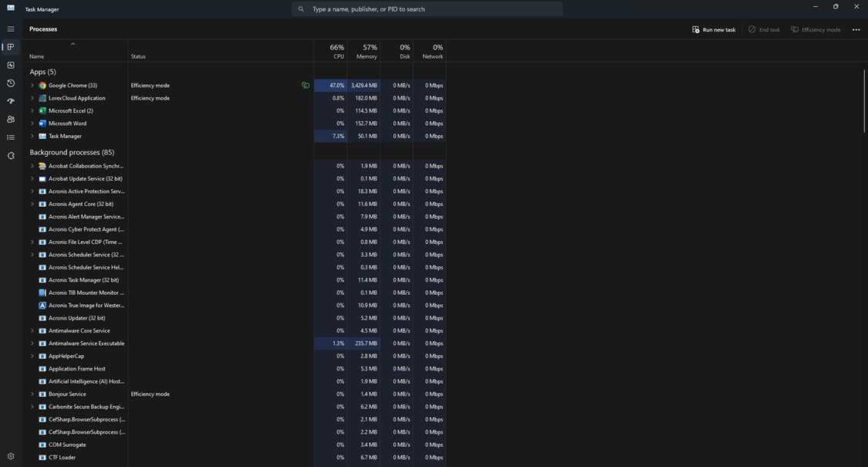This screenshot has height=467, width=868.
Task: Open the Details sidebar icon
Action: pos(11,137)
